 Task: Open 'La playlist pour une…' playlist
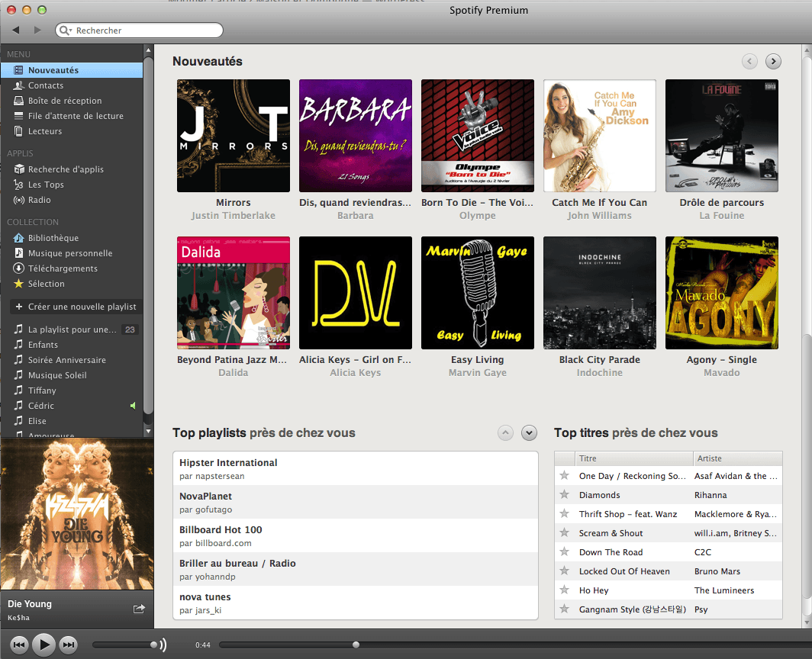[x=72, y=329]
